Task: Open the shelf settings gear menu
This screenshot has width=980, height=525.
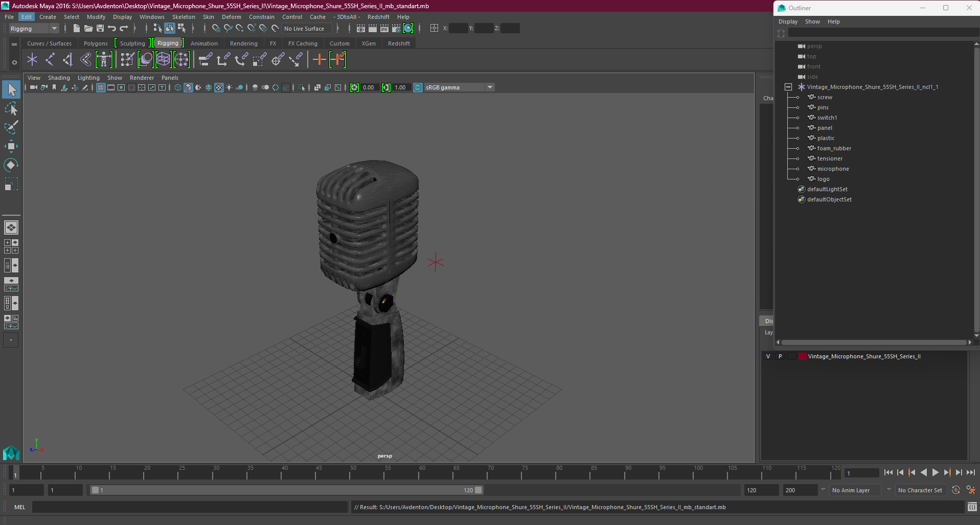Action: [x=14, y=62]
